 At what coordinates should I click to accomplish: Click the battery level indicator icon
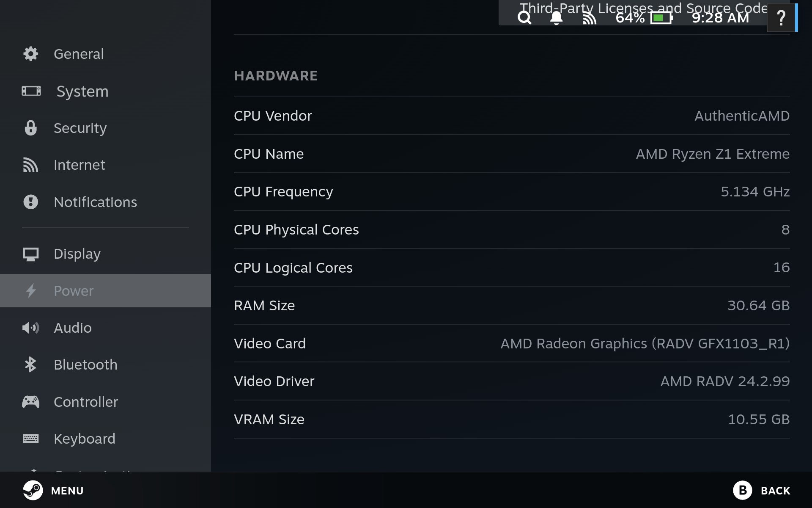click(661, 18)
